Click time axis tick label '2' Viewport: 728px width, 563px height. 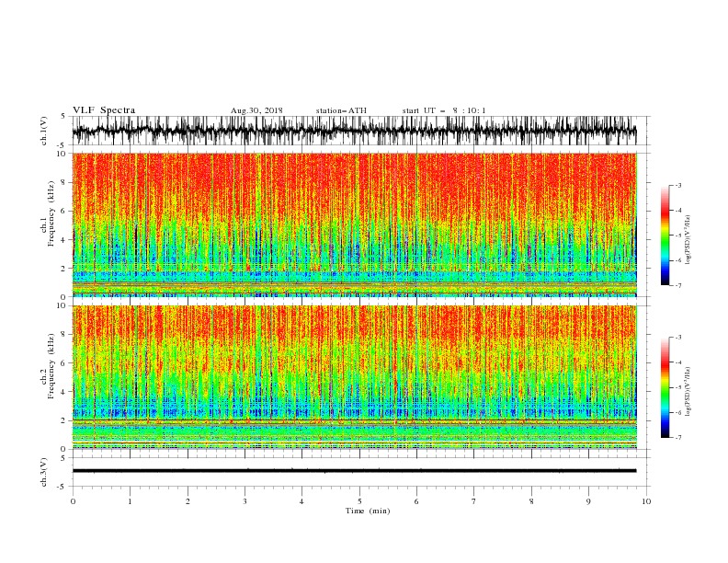pos(188,501)
